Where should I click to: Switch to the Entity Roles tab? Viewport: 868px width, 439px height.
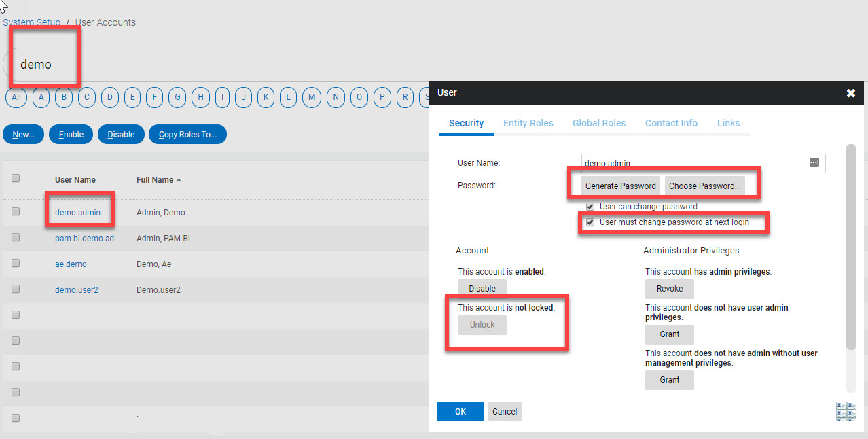pyautogui.click(x=528, y=123)
